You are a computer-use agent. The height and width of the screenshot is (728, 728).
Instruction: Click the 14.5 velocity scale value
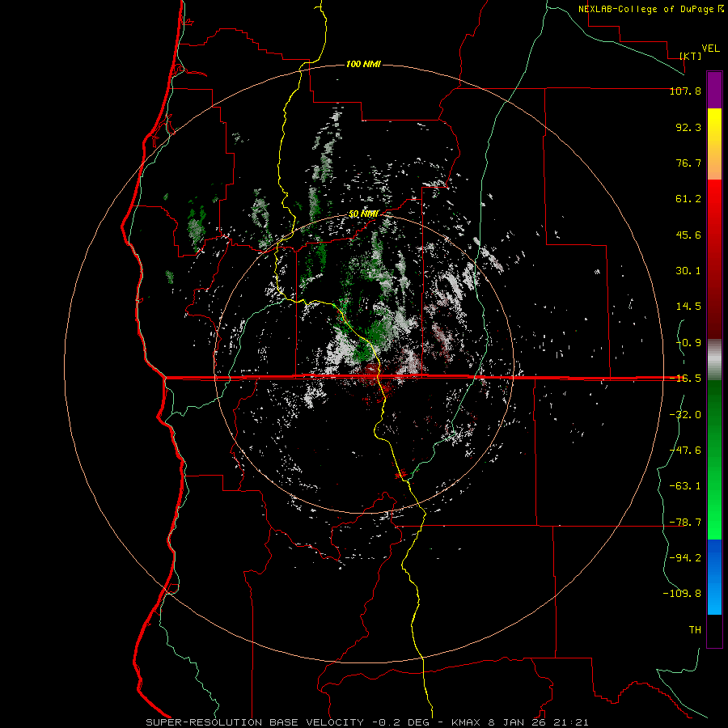pyautogui.click(x=688, y=307)
